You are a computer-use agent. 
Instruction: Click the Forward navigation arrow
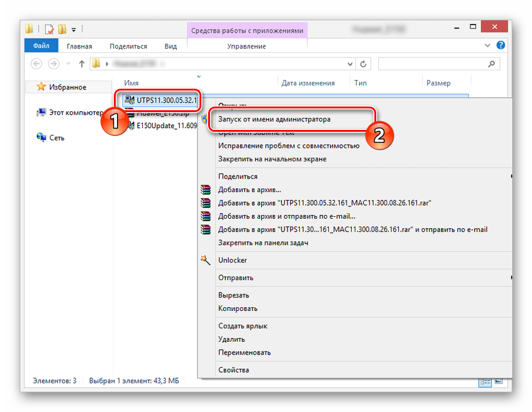click(x=54, y=63)
